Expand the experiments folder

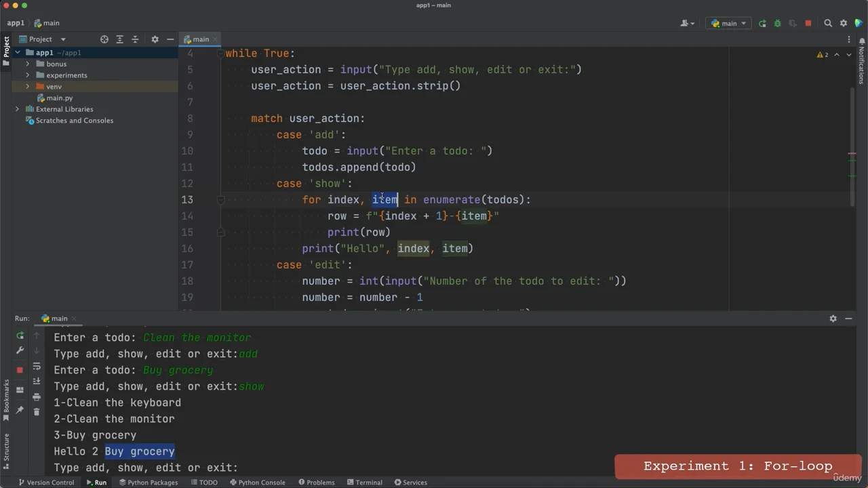coord(28,75)
